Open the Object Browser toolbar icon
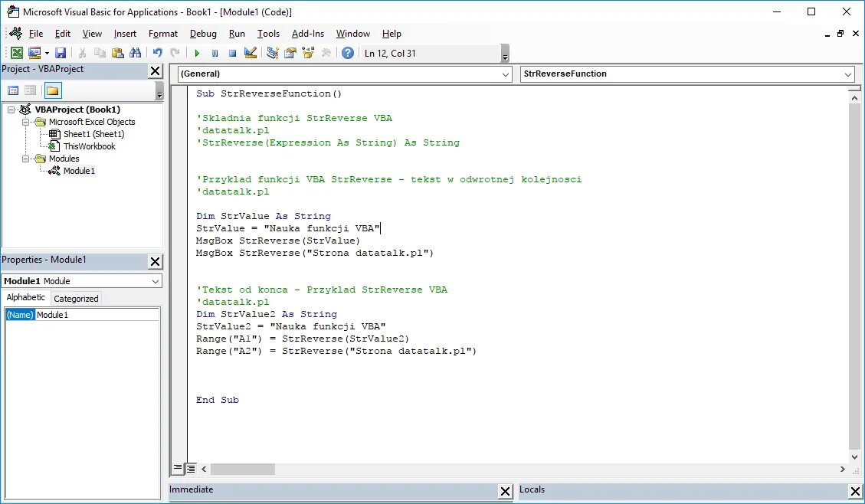865x504 pixels. 308,53
